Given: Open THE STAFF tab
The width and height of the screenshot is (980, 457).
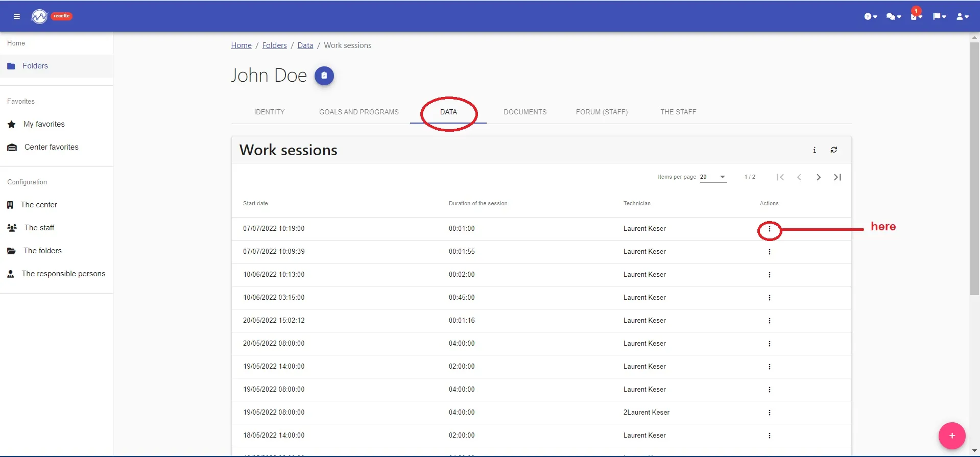Looking at the screenshot, I should point(678,112).
